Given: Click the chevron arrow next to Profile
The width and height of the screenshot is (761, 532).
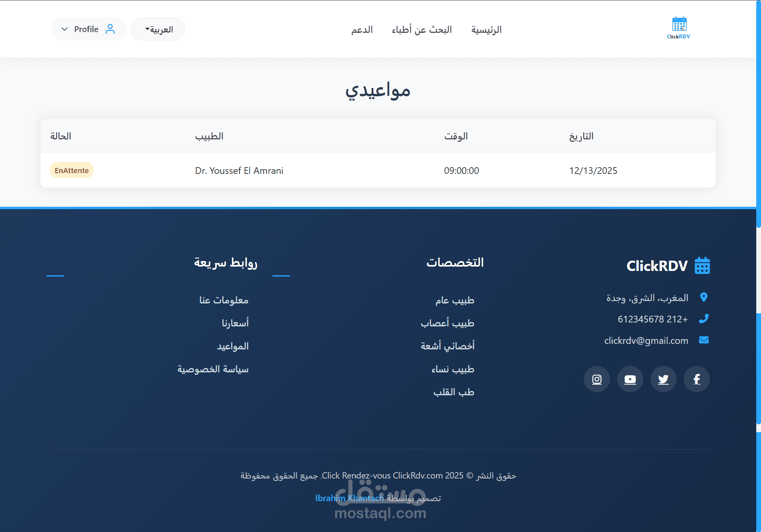Looking at the screenshot, I should 65,29.
